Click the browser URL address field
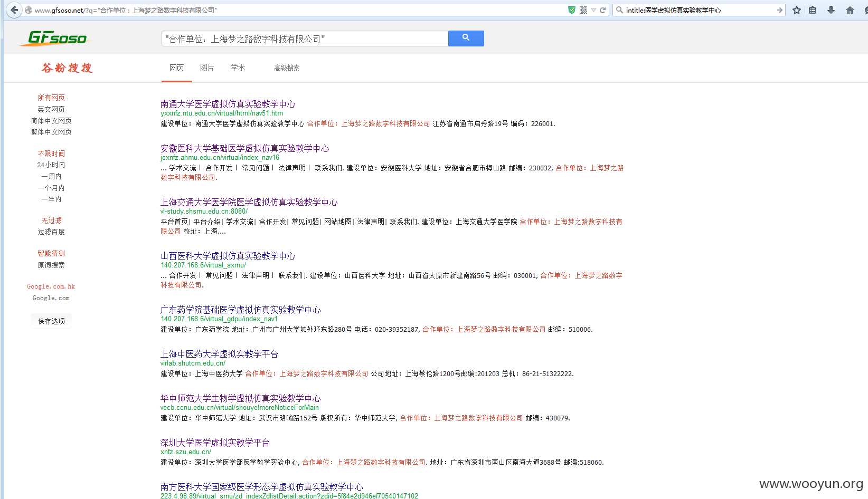This screenshot has height=499, width=868. [298, 10]
